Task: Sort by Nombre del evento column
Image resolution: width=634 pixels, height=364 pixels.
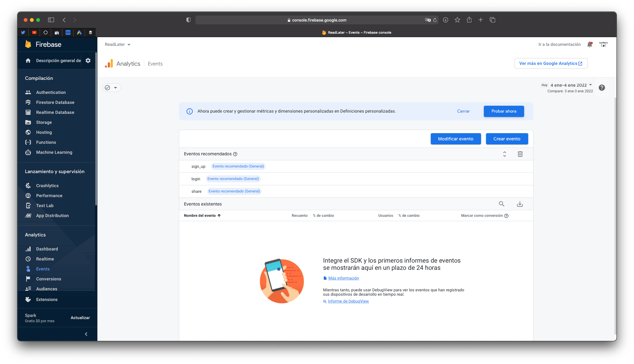Action: [x=202, y=216]
